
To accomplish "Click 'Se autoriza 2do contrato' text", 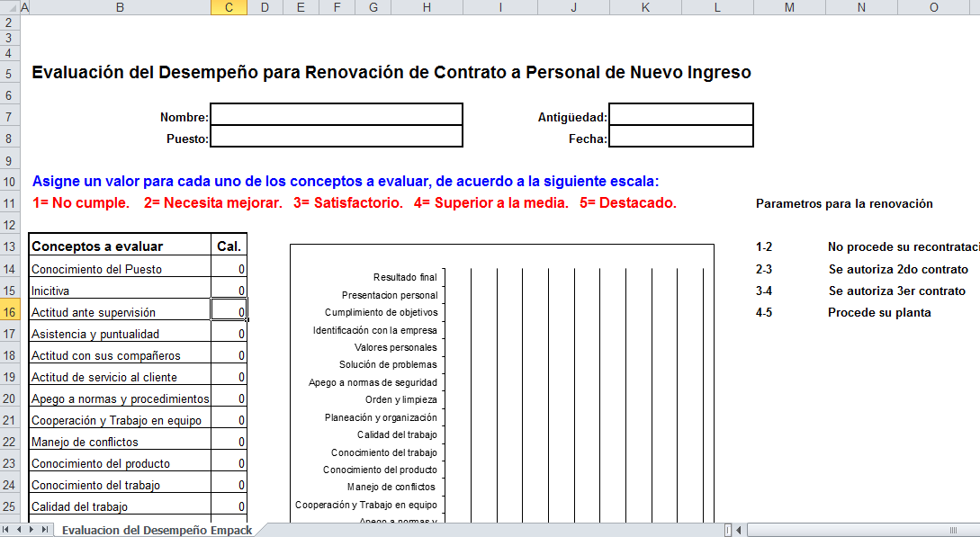I will [x=898, y=269].
